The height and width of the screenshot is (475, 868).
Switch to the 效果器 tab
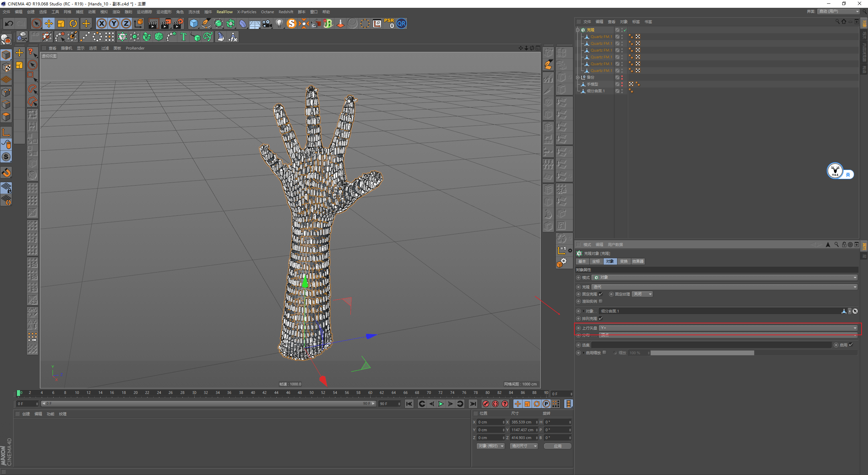tap(637, 261)
